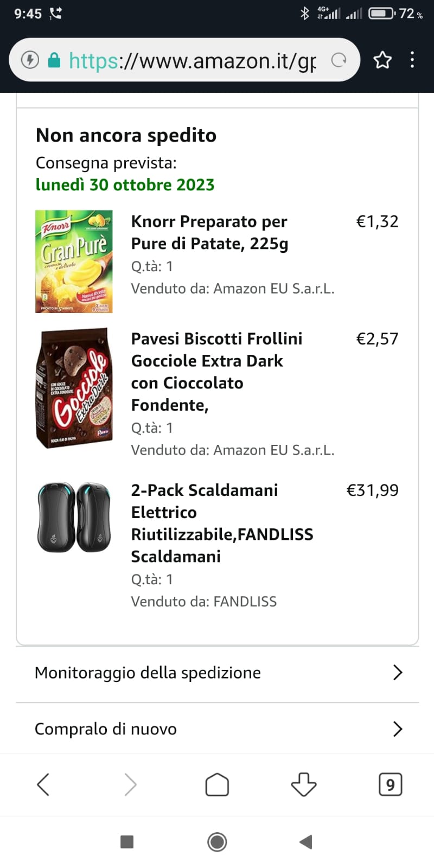Tap the green padlock security icon
Viewport: 434px width, 868px height.
point(54,60)
